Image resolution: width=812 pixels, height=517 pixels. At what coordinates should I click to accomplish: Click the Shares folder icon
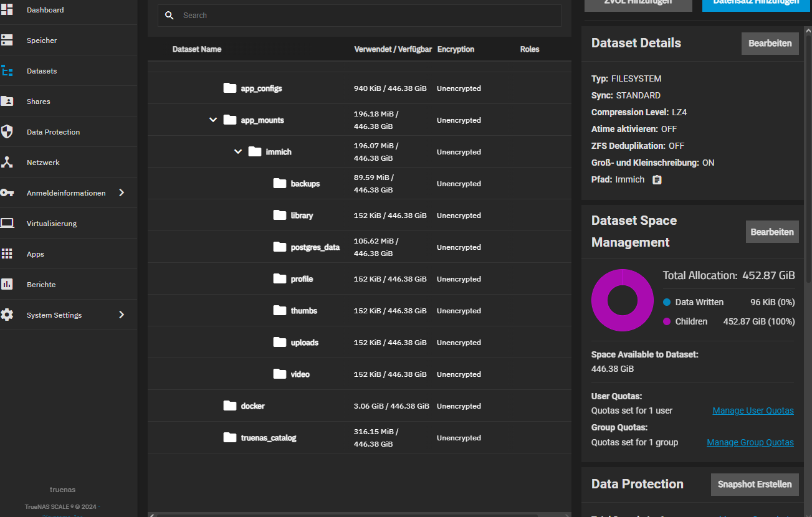(7, 102)
